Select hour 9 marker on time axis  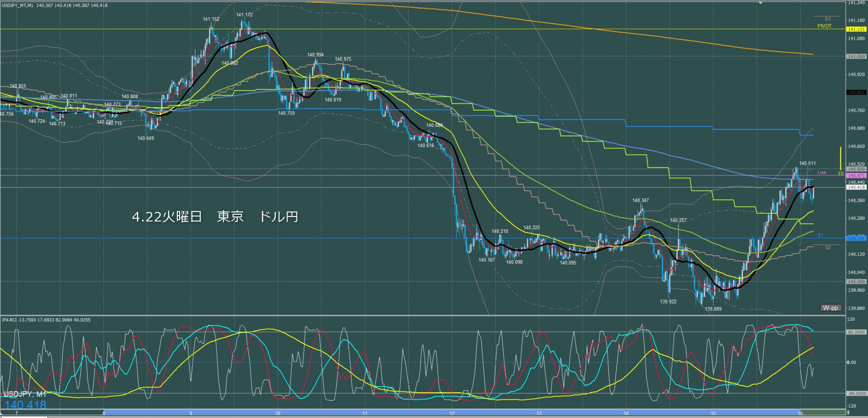tap(190, 413)
